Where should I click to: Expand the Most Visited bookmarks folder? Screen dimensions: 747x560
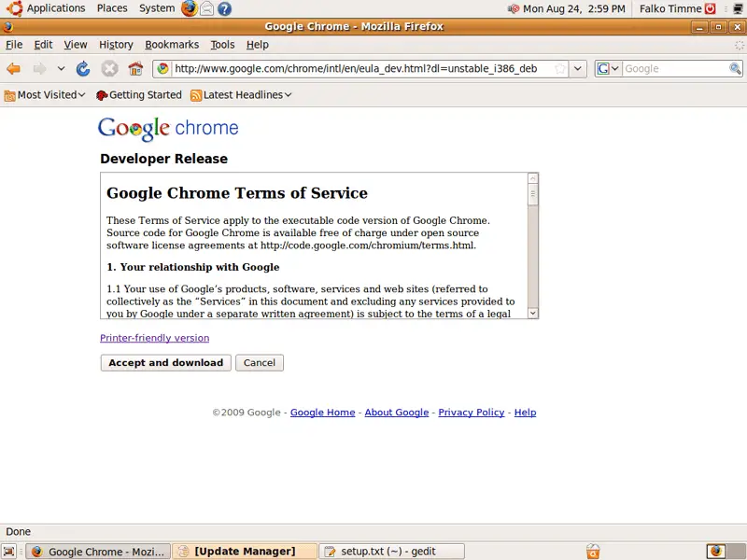45,95
